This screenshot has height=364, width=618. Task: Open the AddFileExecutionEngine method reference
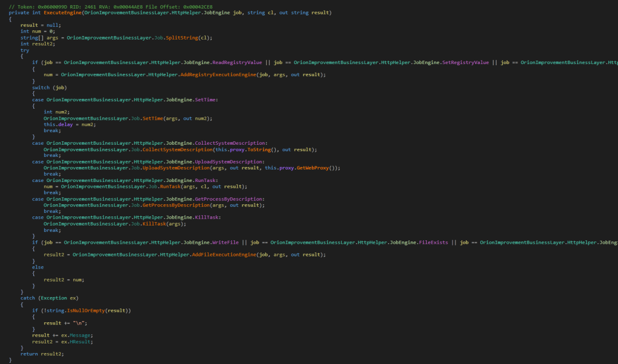click(x=224, y=255)
